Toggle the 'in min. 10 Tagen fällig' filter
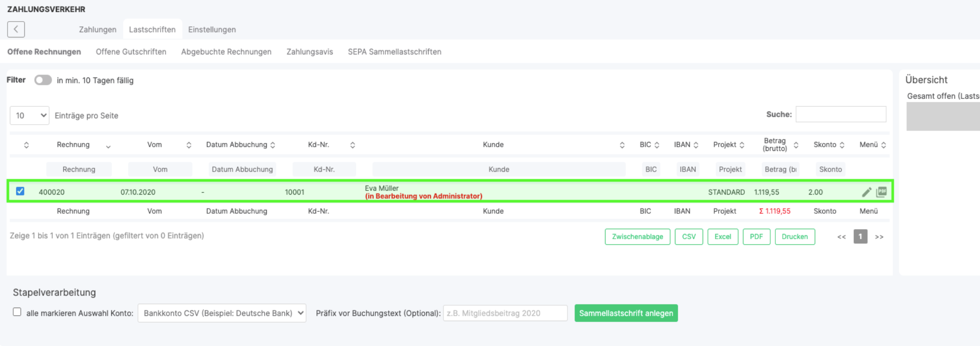The image size is (980, 346). coord(43,80)
